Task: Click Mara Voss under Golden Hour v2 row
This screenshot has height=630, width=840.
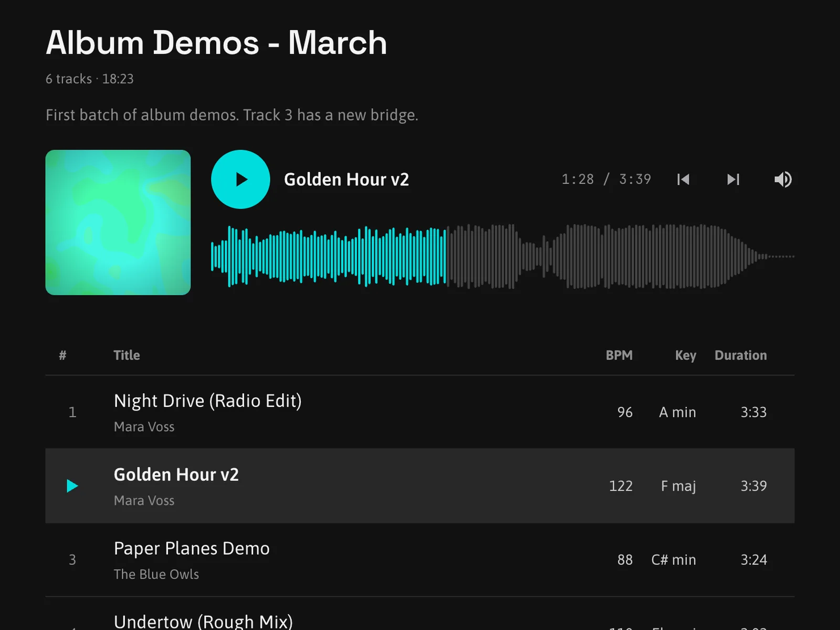Action: (x=144, y=500)
